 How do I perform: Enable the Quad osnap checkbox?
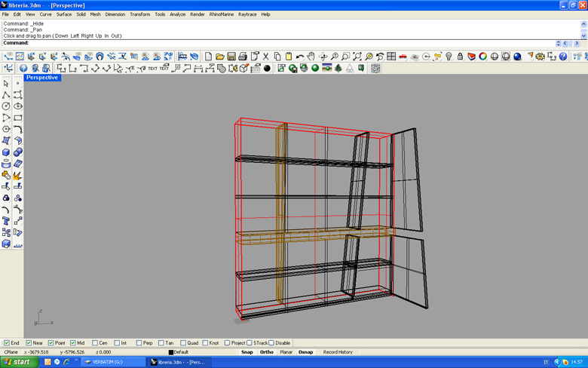coord(183,343)
